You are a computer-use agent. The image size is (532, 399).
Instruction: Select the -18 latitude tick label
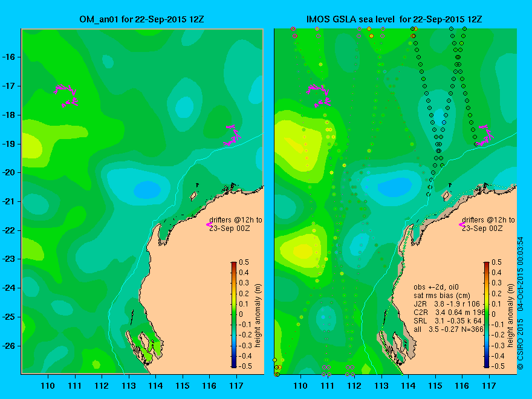9,115
